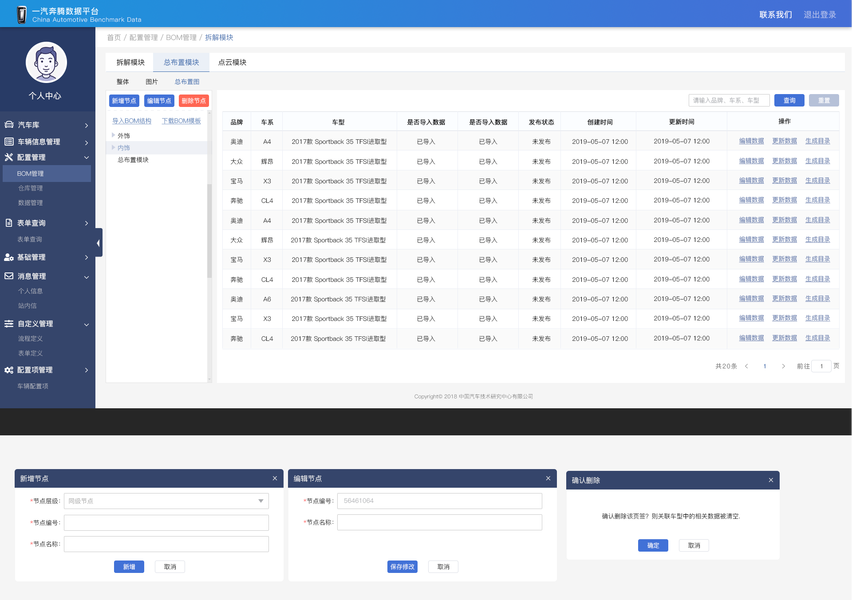The width and height of the screenshot is (852, 600).
Task: Close the 确认删除 dialog with X
Action: tap(770, 480)
